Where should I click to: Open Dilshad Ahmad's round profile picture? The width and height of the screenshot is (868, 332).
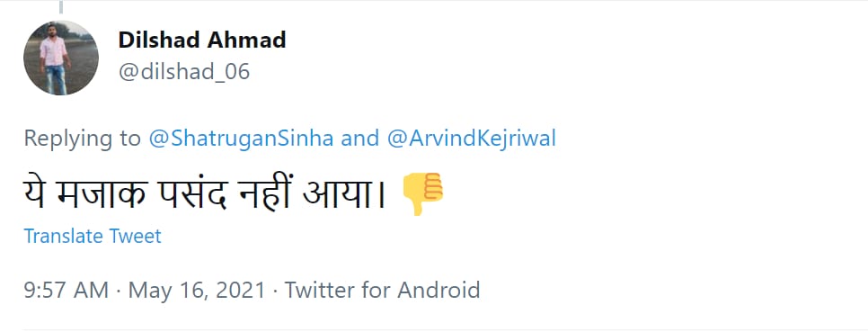(x=61, y=58)
